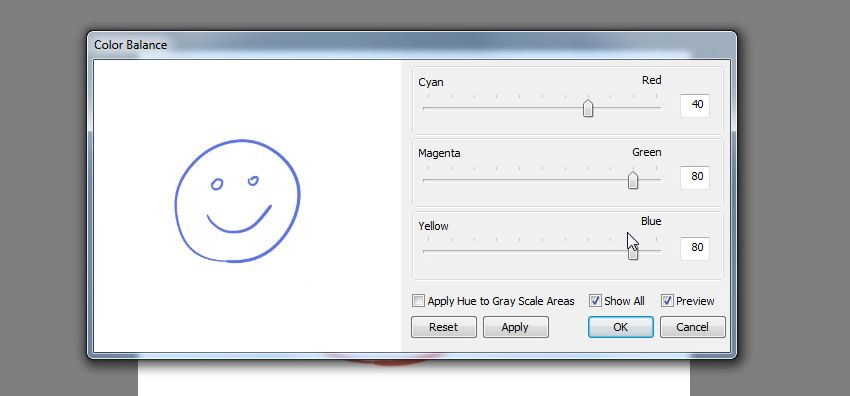Viewport: 850px width, 396px height.
Task: Click the Color Balance title bar text
Action: (x=131, y=45)
